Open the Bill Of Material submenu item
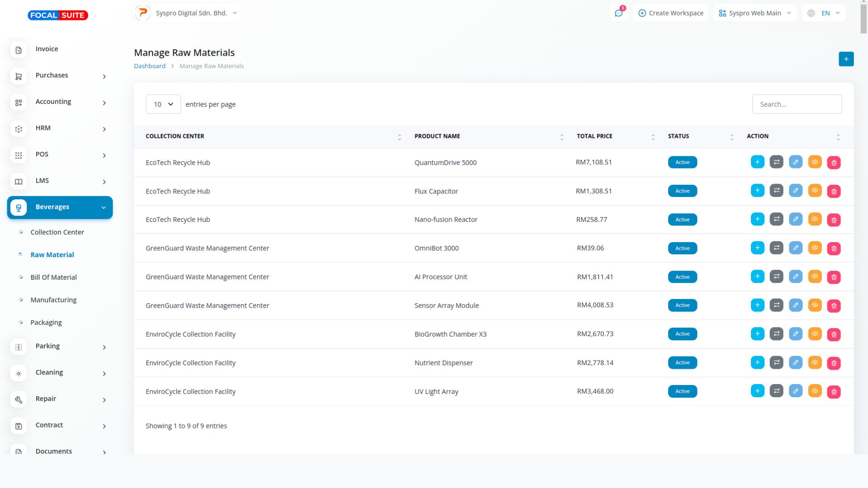Screen dimensions: 868x488 (x=53, y=277)
